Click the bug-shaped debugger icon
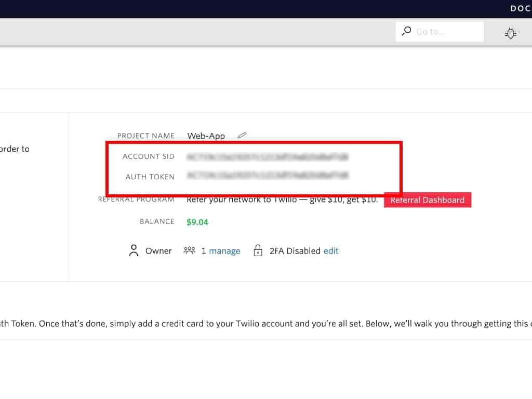 (x=511, y=33)
